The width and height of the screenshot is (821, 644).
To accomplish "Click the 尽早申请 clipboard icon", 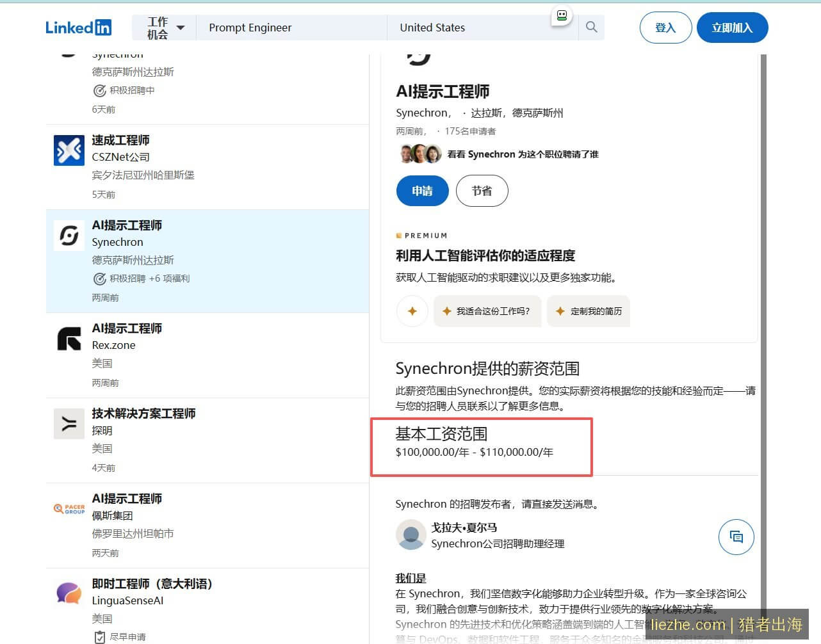I will point(99,637).
